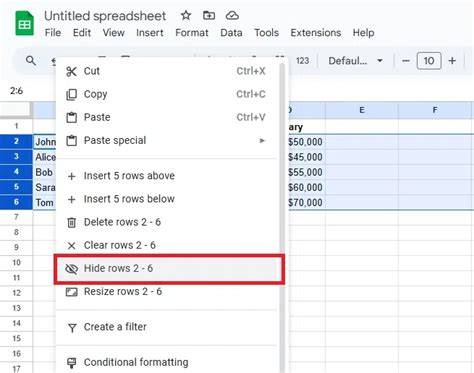
Task: Click the trash icon for Delete rows
Action: (x=71, y=222)
